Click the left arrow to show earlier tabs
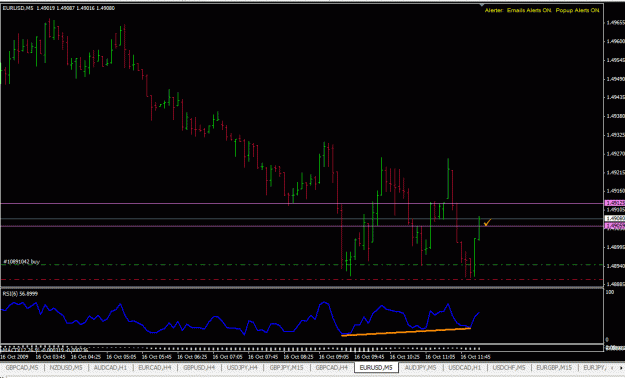 (x=612, y=367)
